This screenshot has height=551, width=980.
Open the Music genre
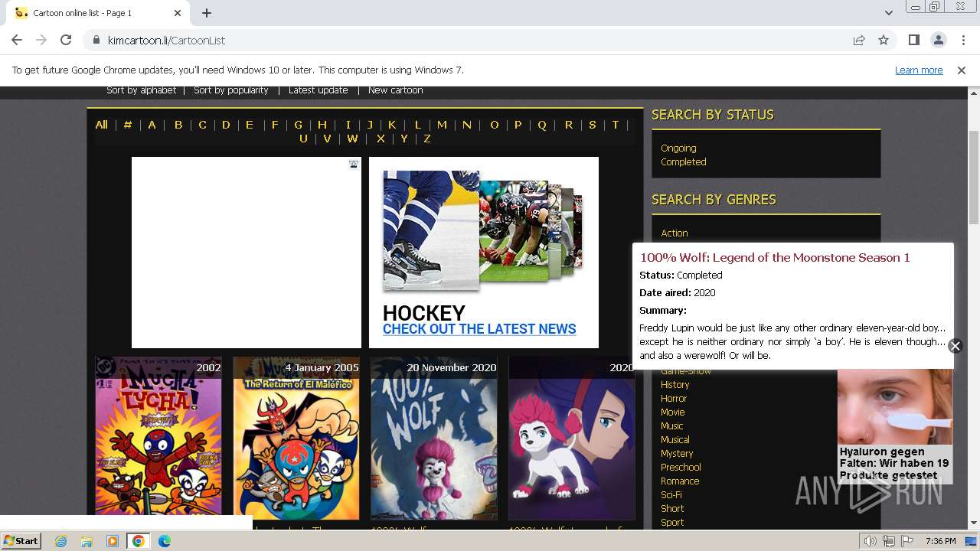[672, 426]
